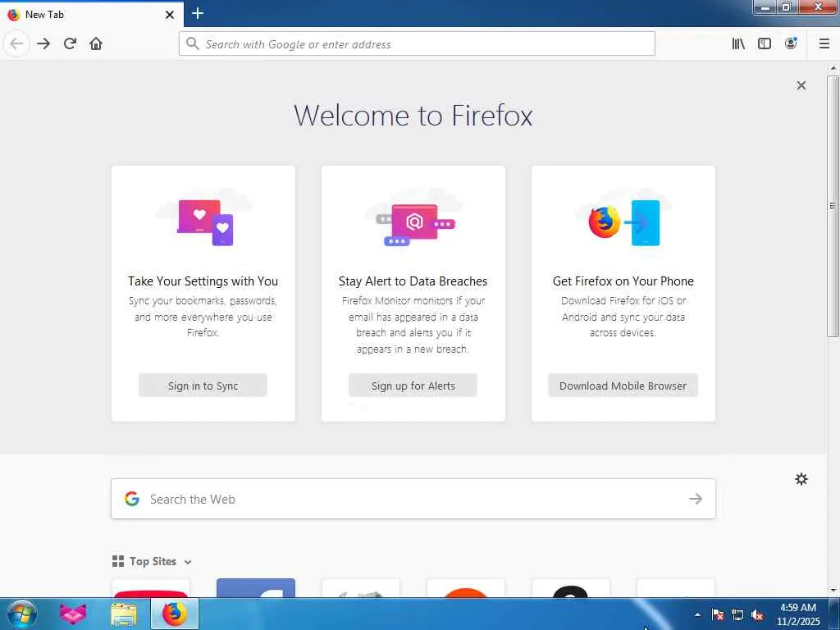Go back using the back arrow
The image size is (840, 630).
click(x=16, y=43)
